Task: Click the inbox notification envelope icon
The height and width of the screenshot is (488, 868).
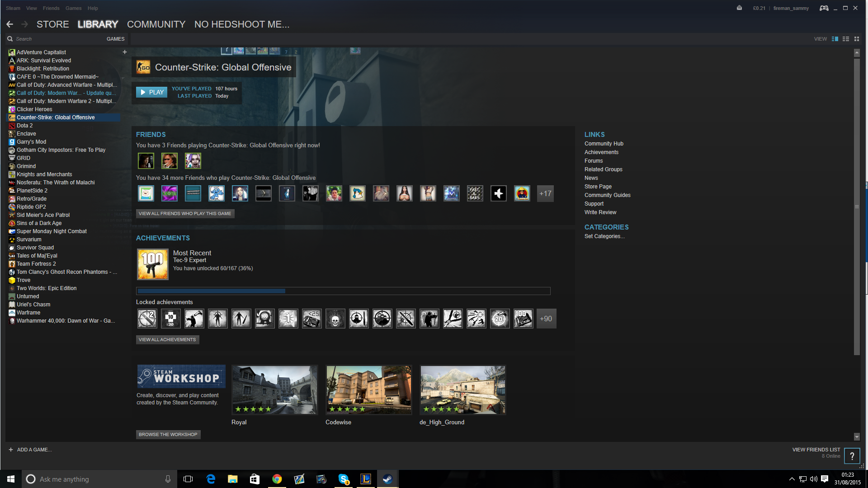Action: click(739, 8)
